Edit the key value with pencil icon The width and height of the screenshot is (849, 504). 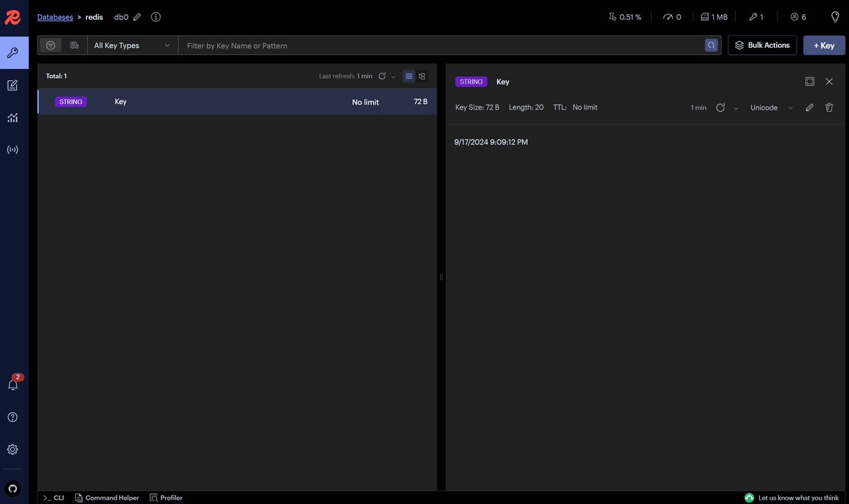pyautogui.click(x=810, y=107)
